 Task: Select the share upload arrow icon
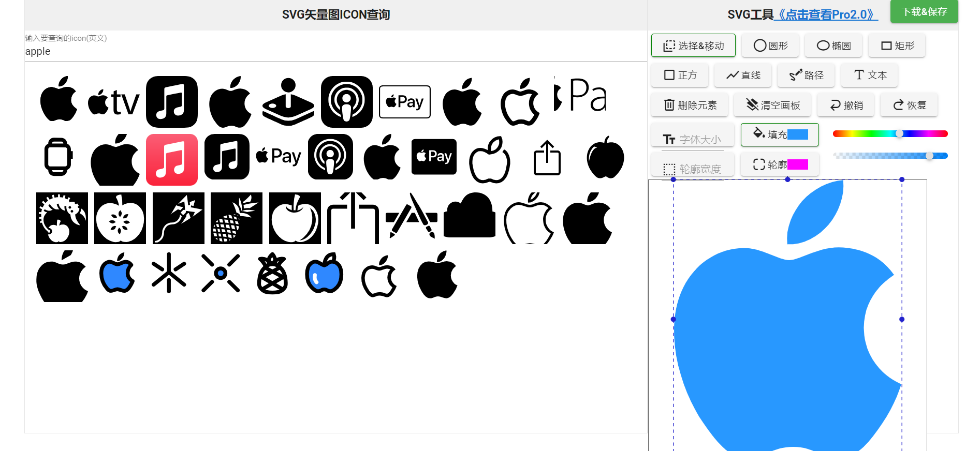click(x=547, y=158)
